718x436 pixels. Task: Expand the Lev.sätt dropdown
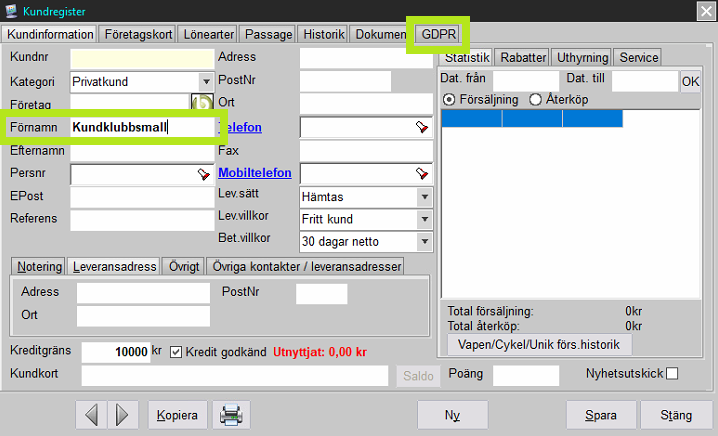(425, 197)
